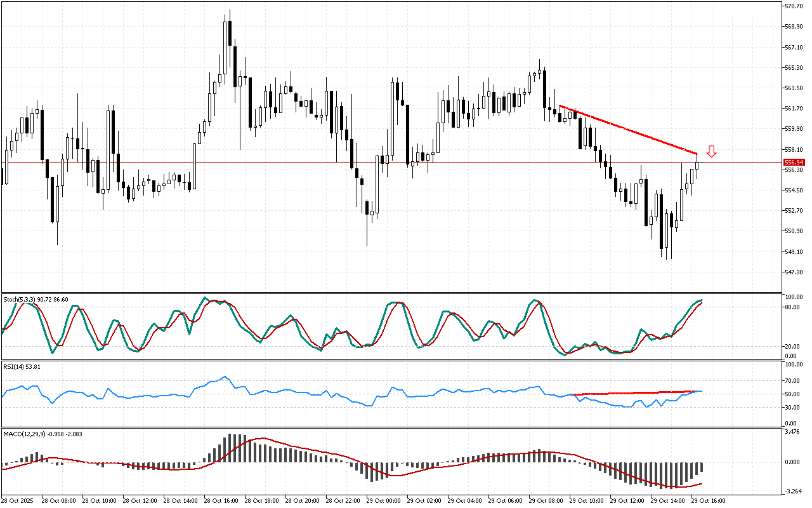This screenshot has width=812, height=508.
Task: Click the 570.70 price scale label
Action: point(794,6)
